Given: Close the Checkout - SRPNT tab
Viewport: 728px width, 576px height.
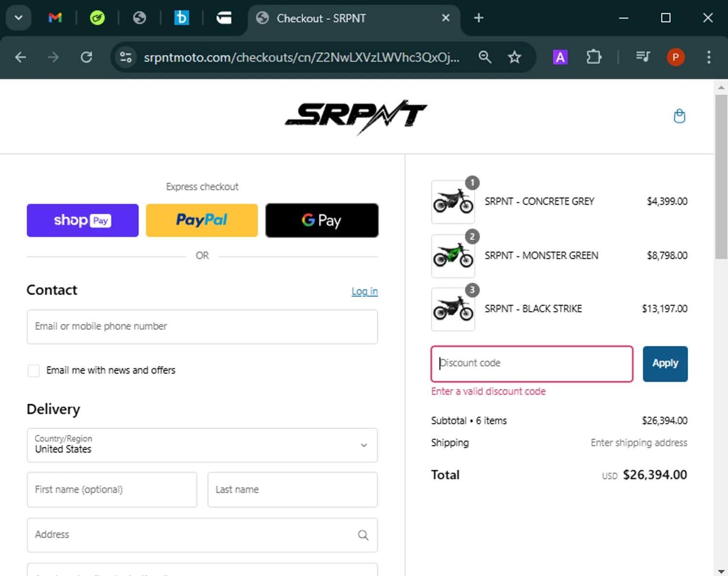Looking at the screenshot, I should click(446, 18).
